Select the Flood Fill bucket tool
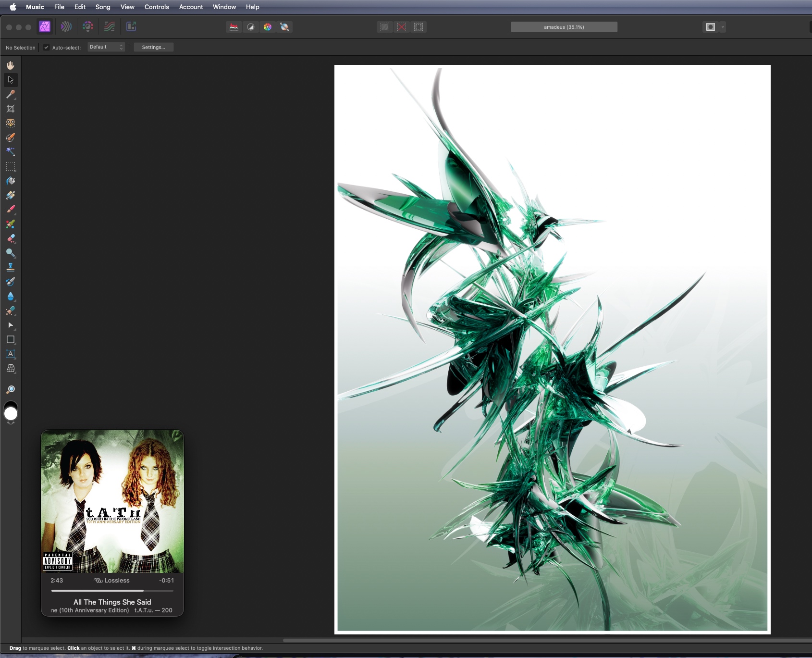812x658 pixels. 11,181
